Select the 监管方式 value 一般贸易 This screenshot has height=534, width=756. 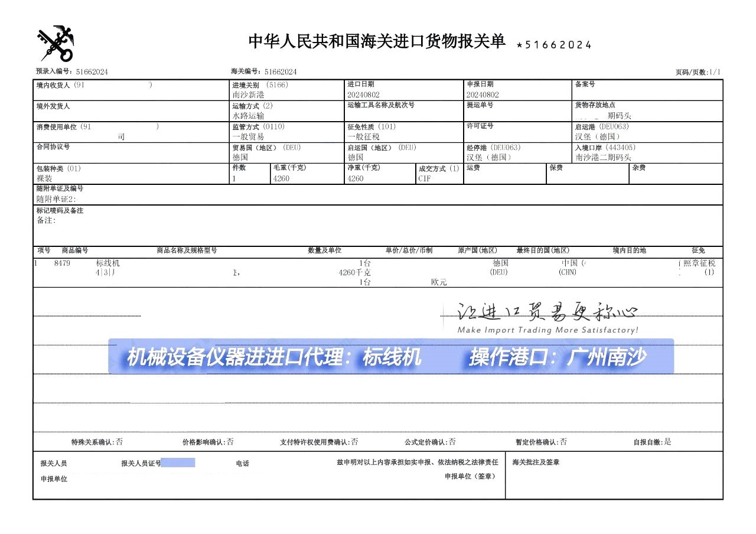249,136
